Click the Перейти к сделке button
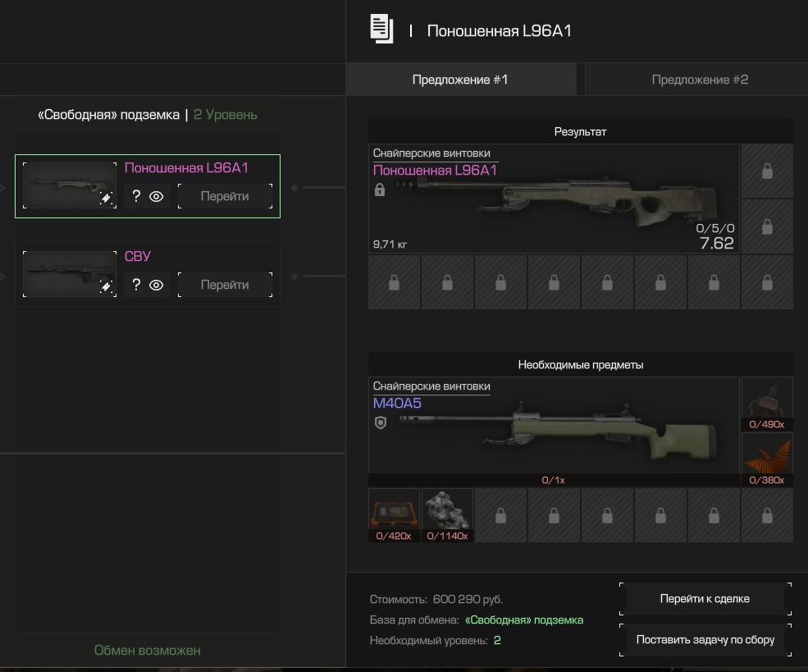This screenshot has height=672, width=808. tap(705, 599)
